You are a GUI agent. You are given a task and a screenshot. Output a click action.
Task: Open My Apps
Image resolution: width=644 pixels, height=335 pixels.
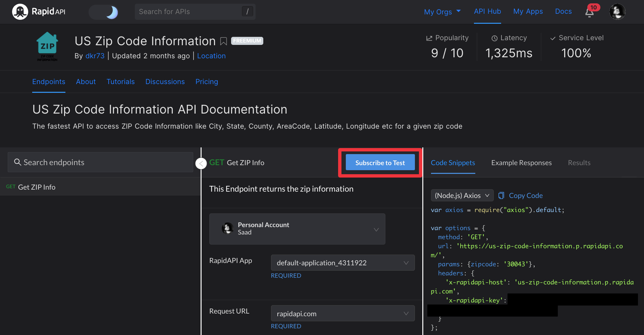pos(528,11)
